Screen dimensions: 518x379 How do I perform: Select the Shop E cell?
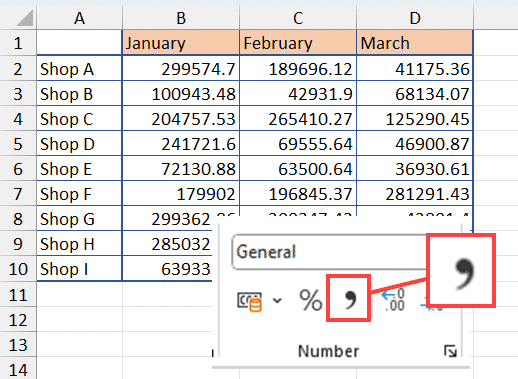(x=79, y=169)
